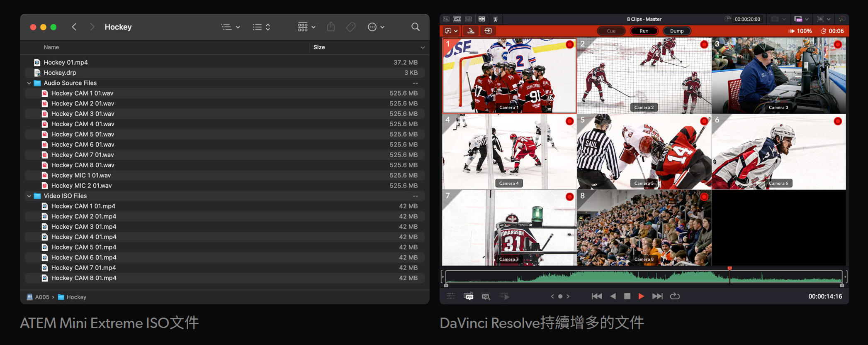This screenshot has width=868, height=345.
Task: Collapse the Video ISO Files folder
Action: [x=29, y=196]
